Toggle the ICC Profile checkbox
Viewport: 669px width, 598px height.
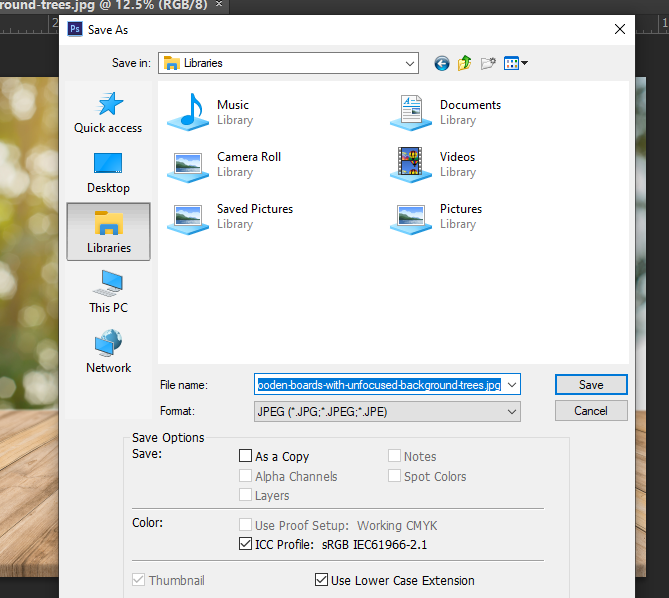(x=245, y=544)
